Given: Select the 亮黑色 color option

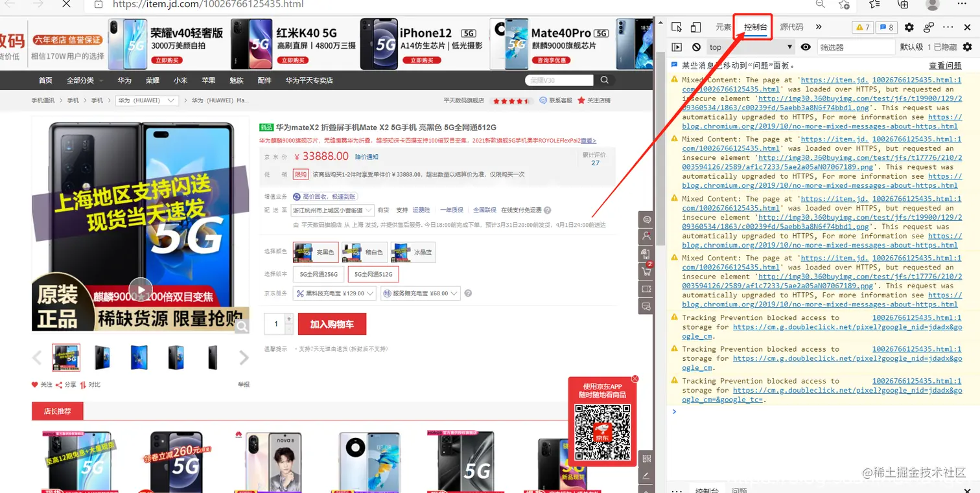Looking at the screenshot, I should 316,252.
